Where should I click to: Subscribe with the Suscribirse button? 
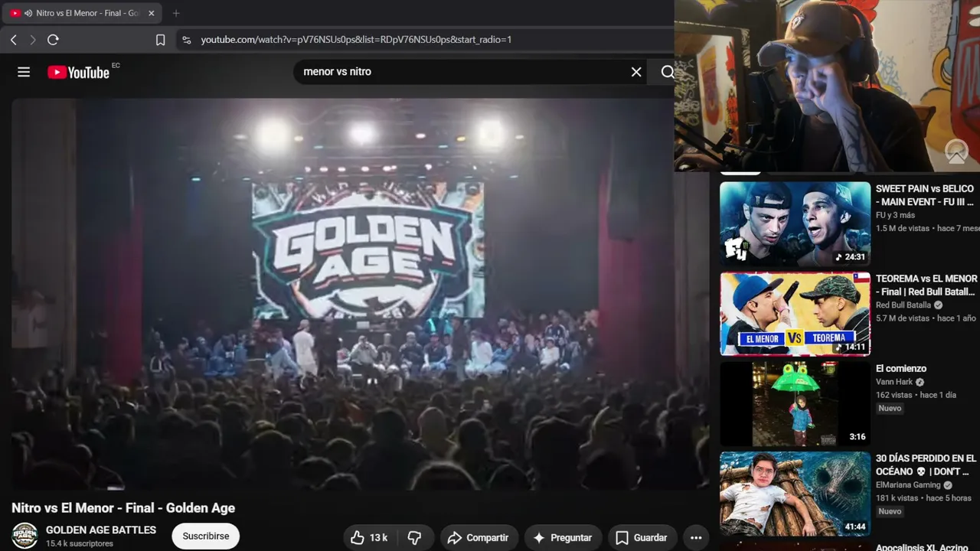click(206, 536)
